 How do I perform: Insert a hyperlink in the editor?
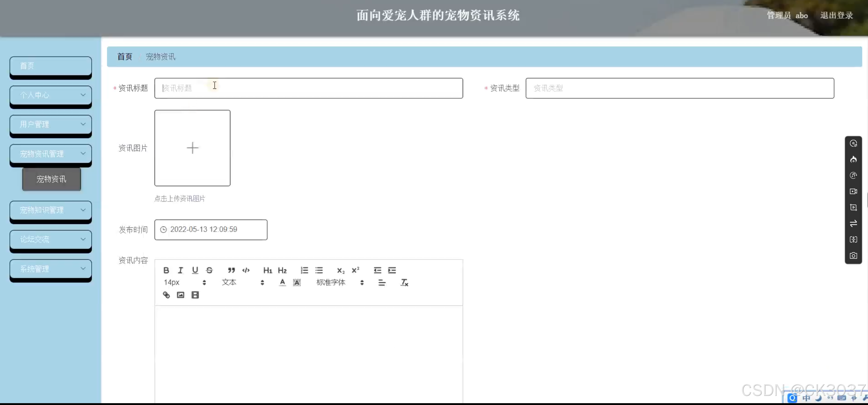[166, 295]
